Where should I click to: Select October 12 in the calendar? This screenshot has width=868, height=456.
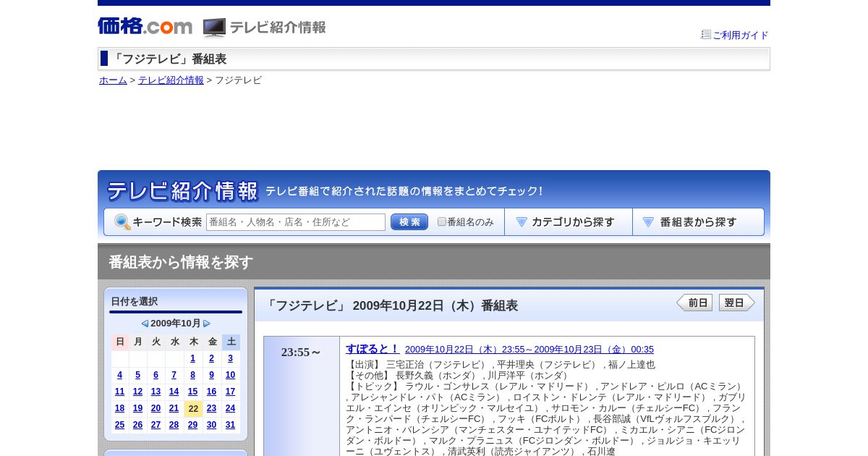pos(138,392)
